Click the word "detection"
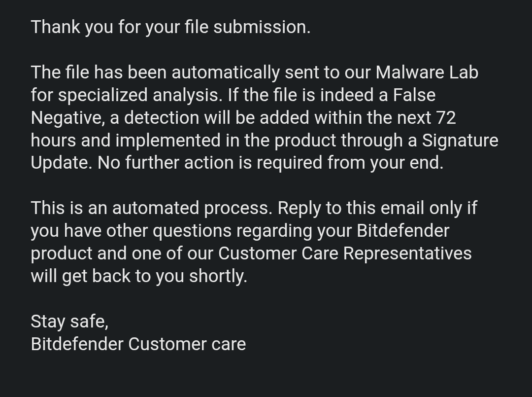Screen dimensions: 532x397 (162, 118)
